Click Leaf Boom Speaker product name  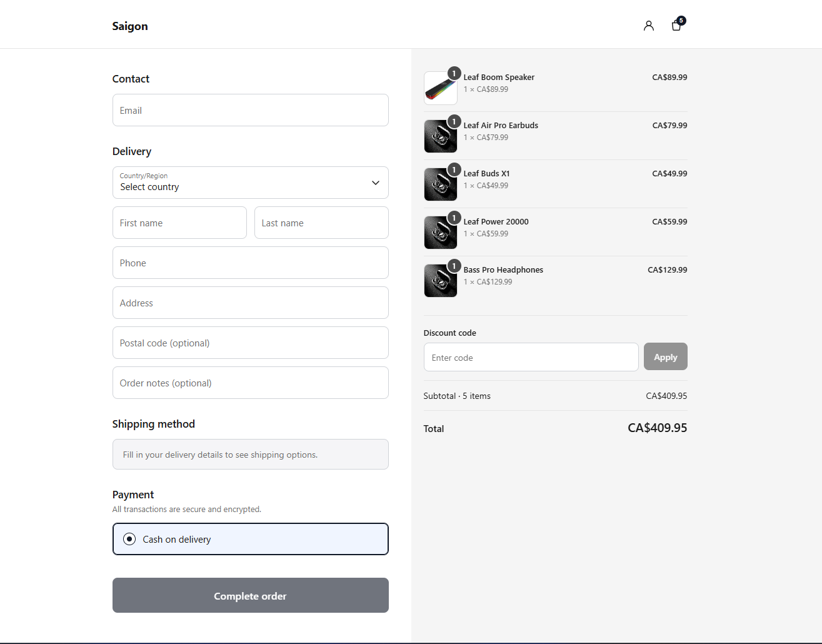point(499,77)
